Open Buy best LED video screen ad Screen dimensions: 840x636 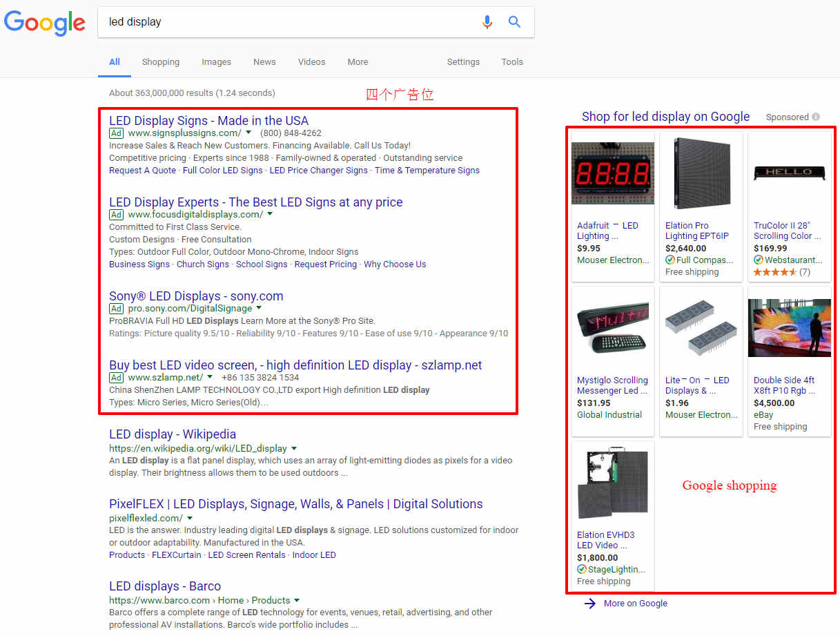click(295, 365)
